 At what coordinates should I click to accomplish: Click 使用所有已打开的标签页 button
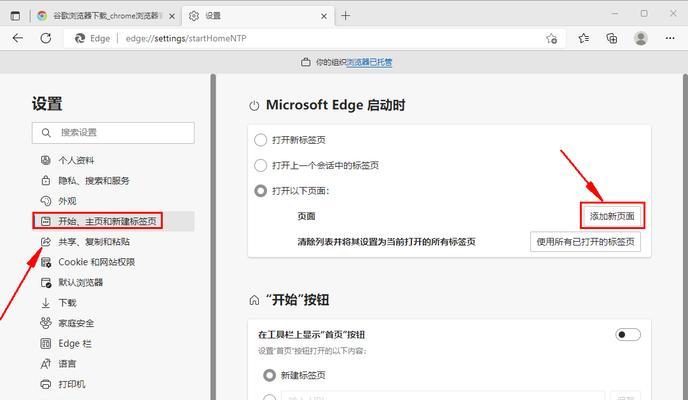[585, 242]
